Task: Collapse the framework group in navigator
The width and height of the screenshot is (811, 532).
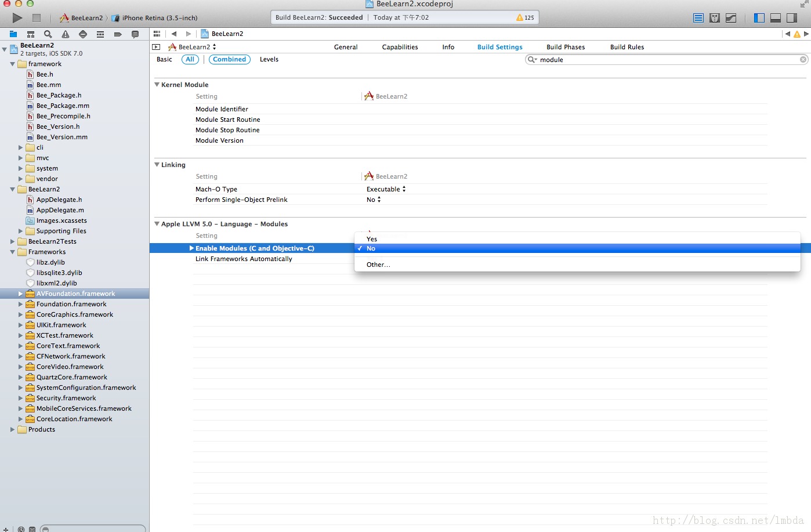Action: 12,64
